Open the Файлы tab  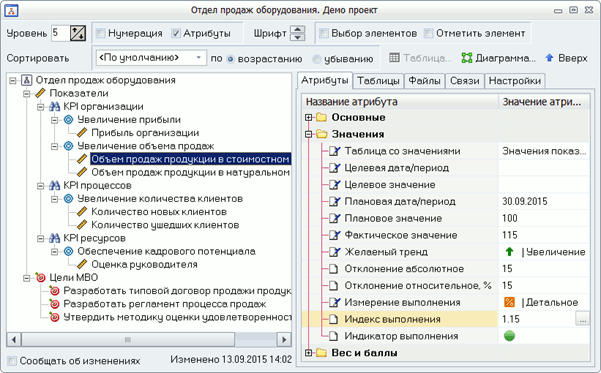(x=424, y=81)
